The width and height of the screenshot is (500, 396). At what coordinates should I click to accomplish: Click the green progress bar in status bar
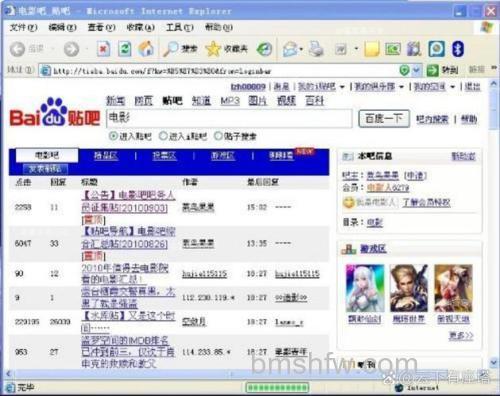point(277,387)
